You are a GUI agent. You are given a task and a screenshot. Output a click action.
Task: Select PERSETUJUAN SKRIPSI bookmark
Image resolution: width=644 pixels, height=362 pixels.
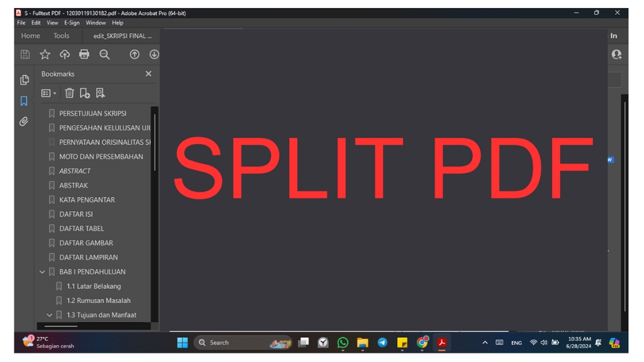[93, 113]
